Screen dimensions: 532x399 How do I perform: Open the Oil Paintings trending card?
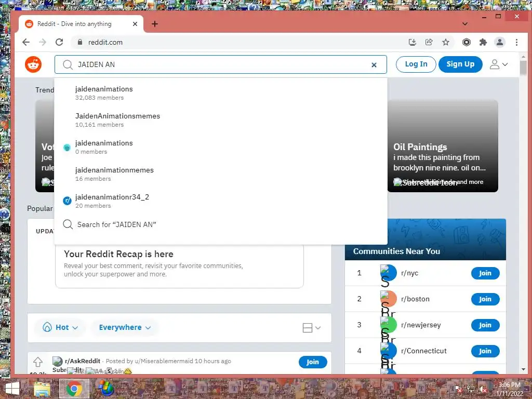tap(443, 146)
